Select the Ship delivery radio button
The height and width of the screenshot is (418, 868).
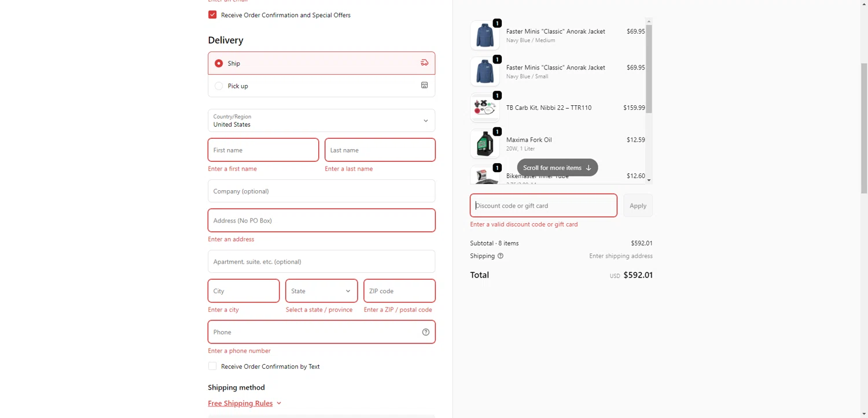click(219, 63)
